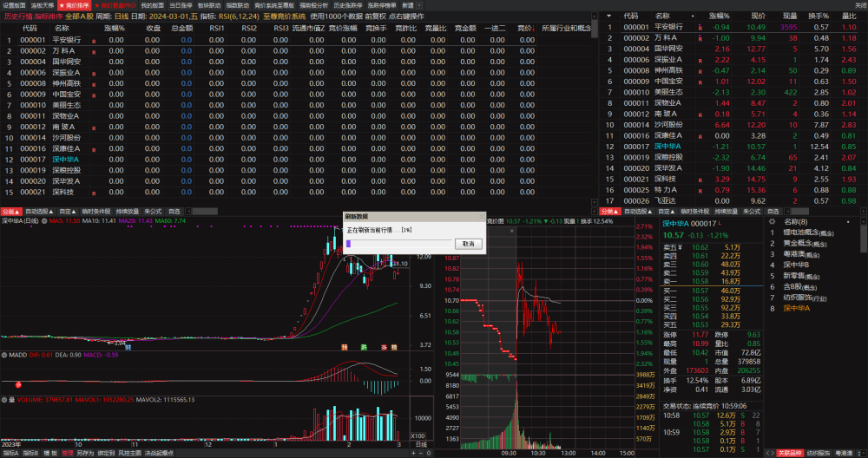Click 关闭 at top right

point(860,5)
